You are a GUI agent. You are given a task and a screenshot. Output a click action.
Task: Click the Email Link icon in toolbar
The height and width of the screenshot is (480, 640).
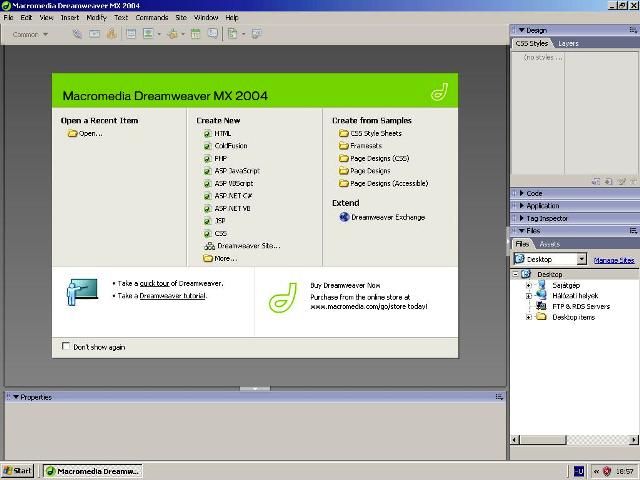point(94,34)
